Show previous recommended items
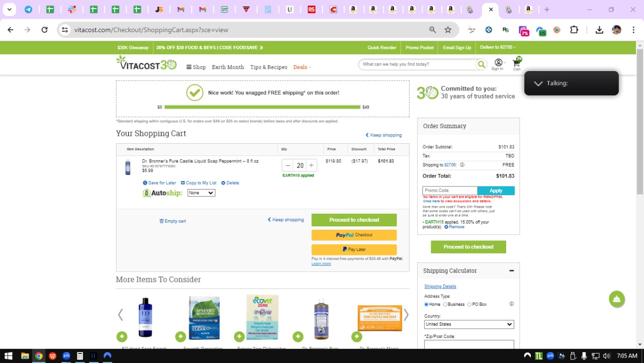Image resolution: width=644 pixels, height=363 pixels. click(x=120, y=315)
